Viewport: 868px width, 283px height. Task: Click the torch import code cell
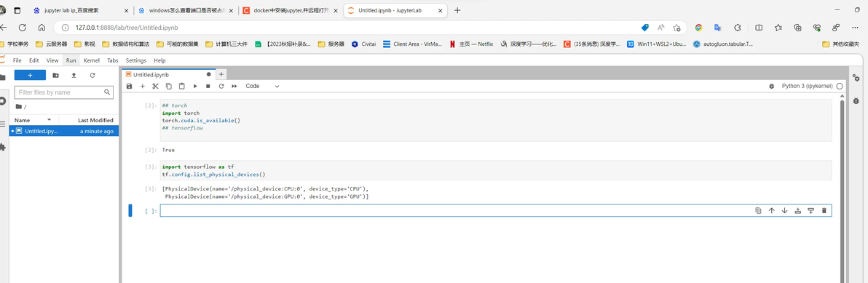click(496, 121)
